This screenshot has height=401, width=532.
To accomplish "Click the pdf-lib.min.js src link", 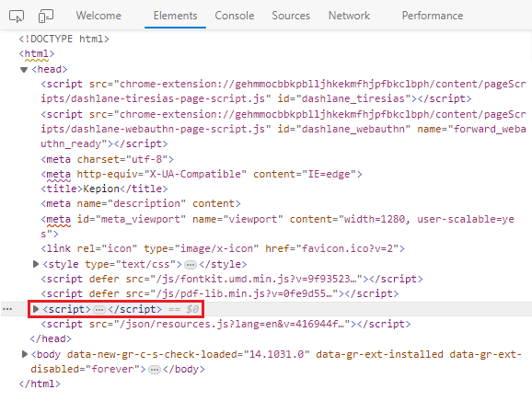I will [245, 293].
